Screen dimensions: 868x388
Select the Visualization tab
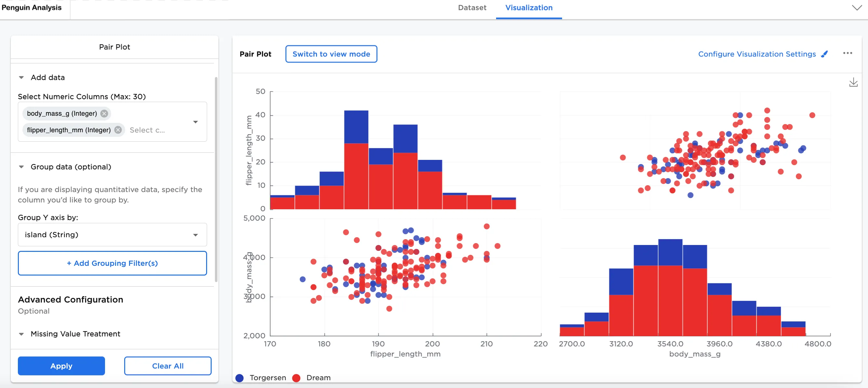tap(528, 8)
